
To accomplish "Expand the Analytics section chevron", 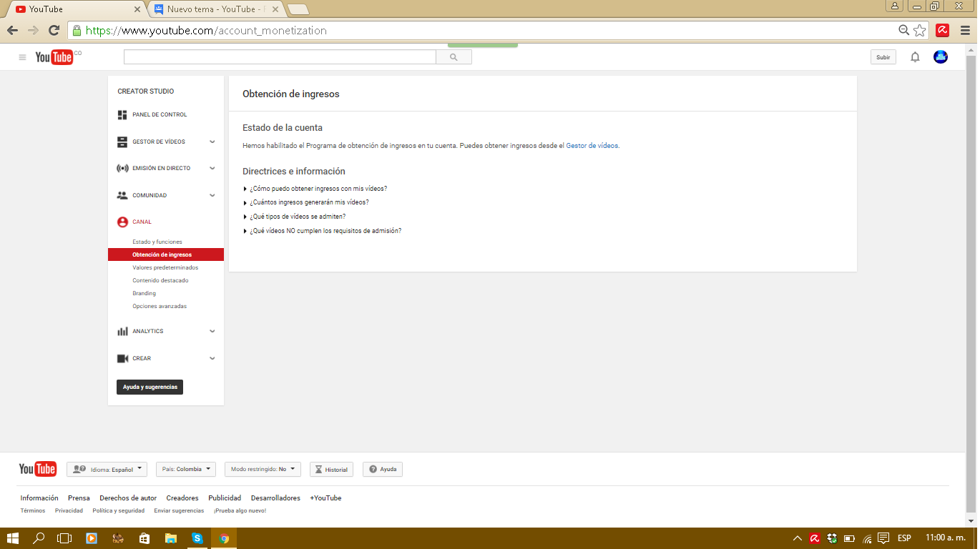I will 212,332.
